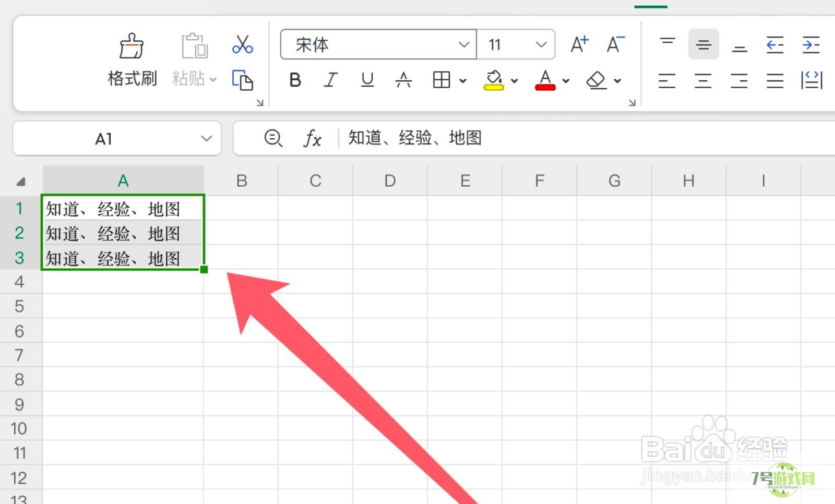The height and width of the screenshot is (504, 835).
Task: Open the font name dropdown 宋体
Action: (463, 45)
